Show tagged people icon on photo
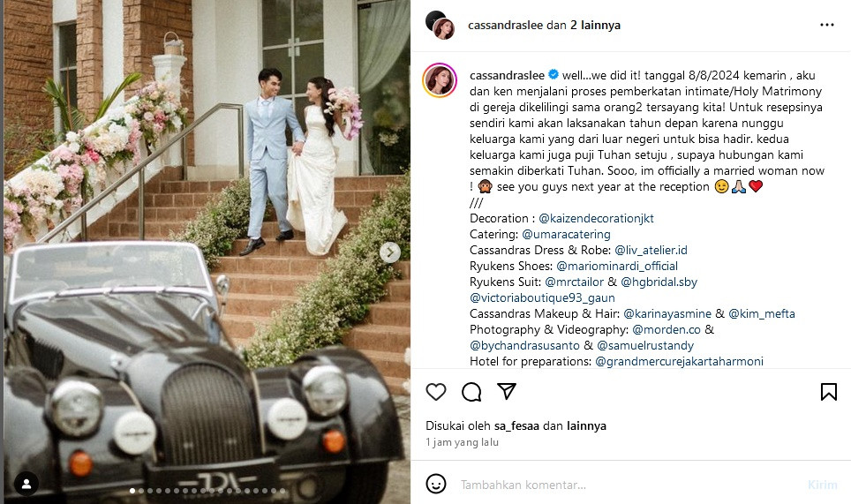The height and width of the screenshot is (504, 851). pyautogui.click(x=26, y=484)
